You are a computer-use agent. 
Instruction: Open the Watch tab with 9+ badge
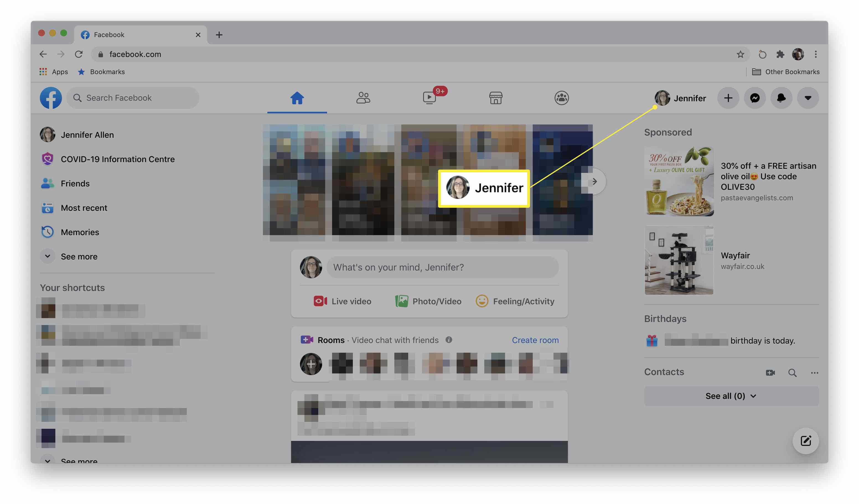click(429, 98)
